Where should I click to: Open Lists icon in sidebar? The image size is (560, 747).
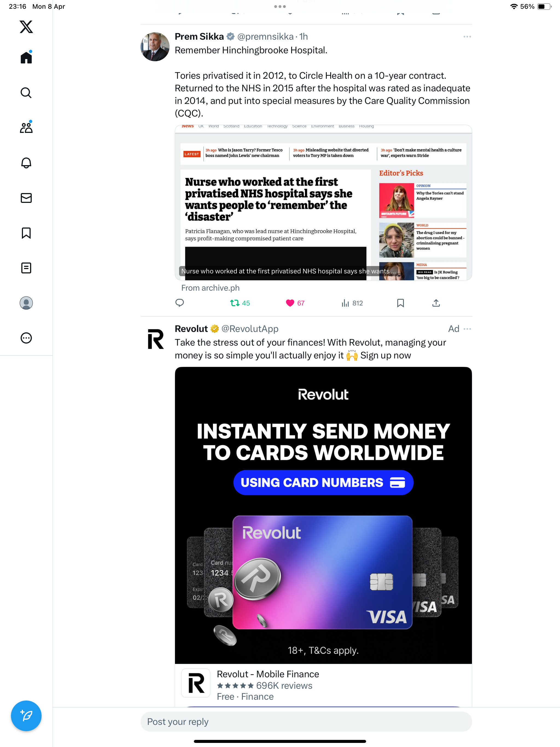(26, 268)
